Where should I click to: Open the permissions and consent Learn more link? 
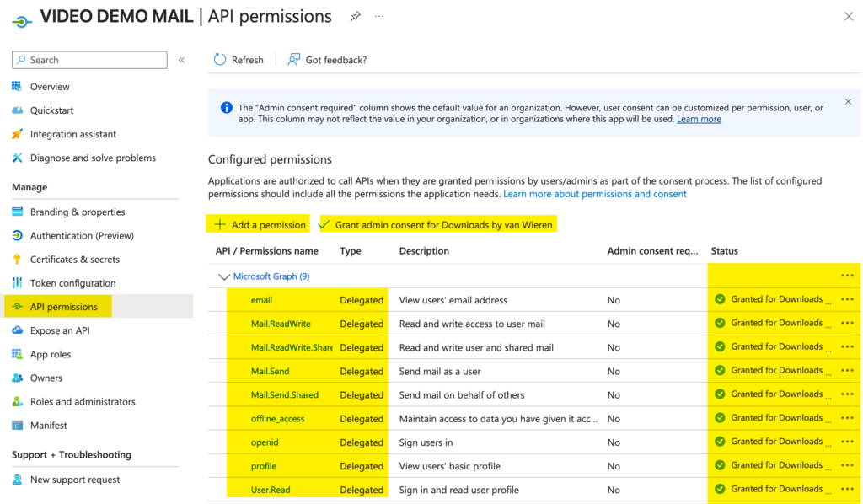[595, 193]
